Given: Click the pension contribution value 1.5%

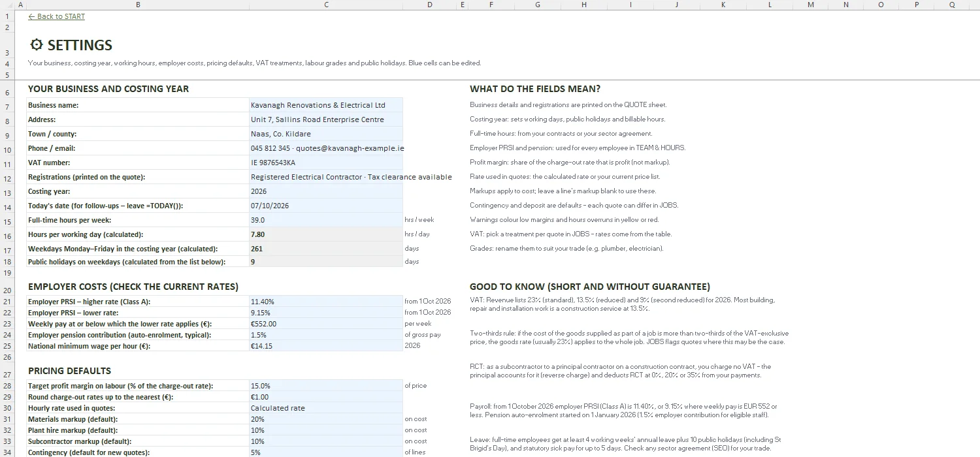Looking at the screenshot, I should [x=326, y=335].
